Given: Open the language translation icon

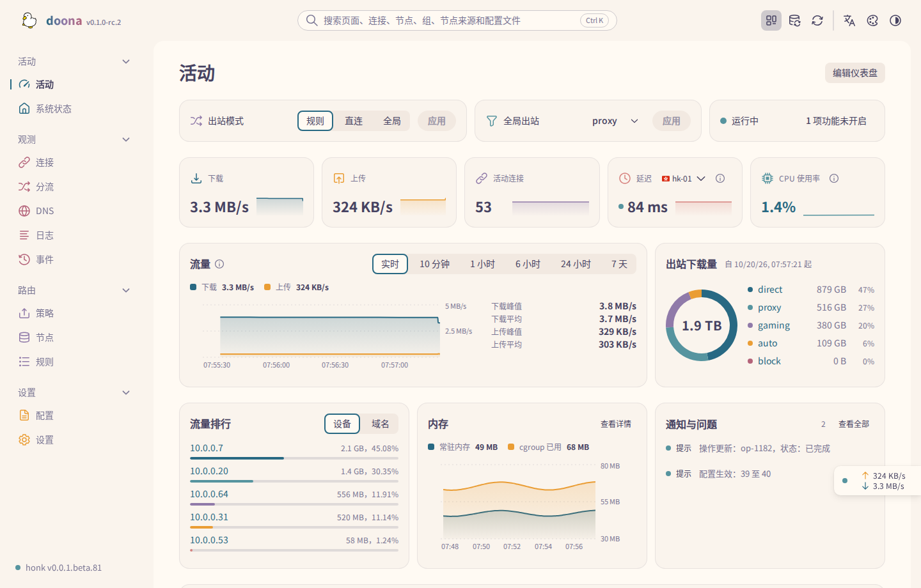Looking at the screenshot, I should [x=849, y=20].
